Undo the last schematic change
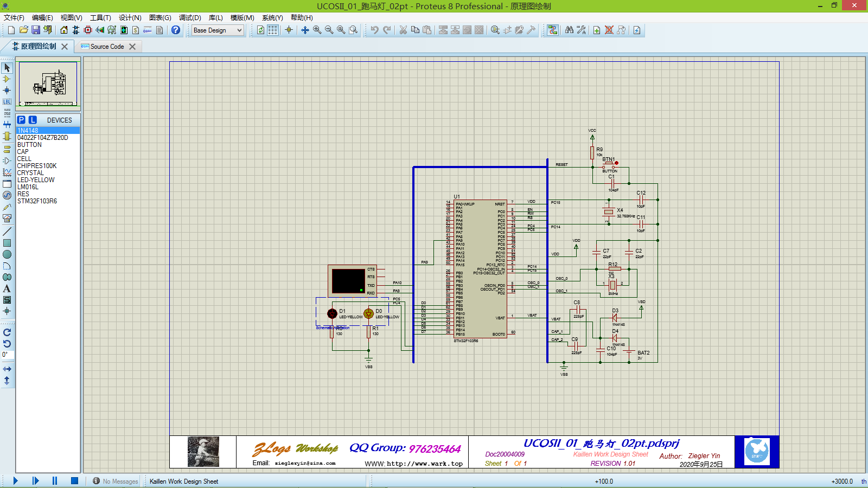 point(376,30)
